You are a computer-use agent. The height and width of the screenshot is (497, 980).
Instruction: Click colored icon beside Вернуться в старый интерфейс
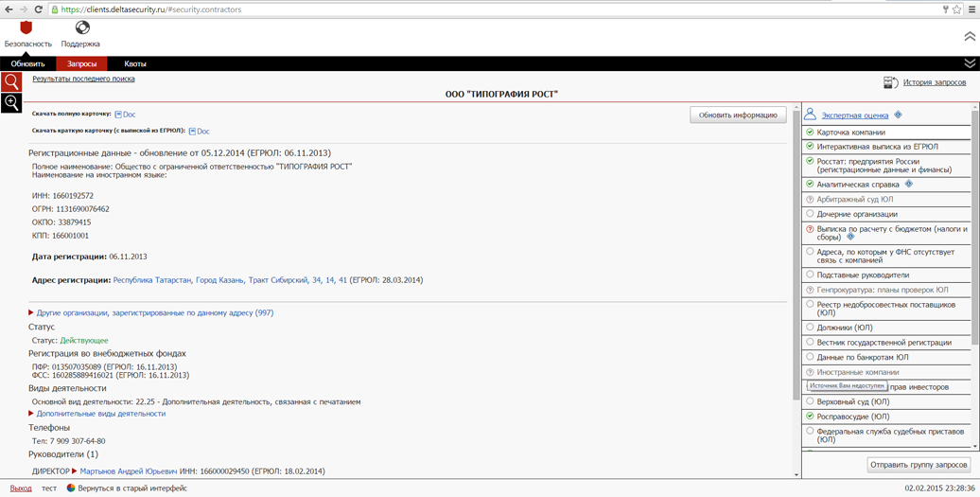71,488
